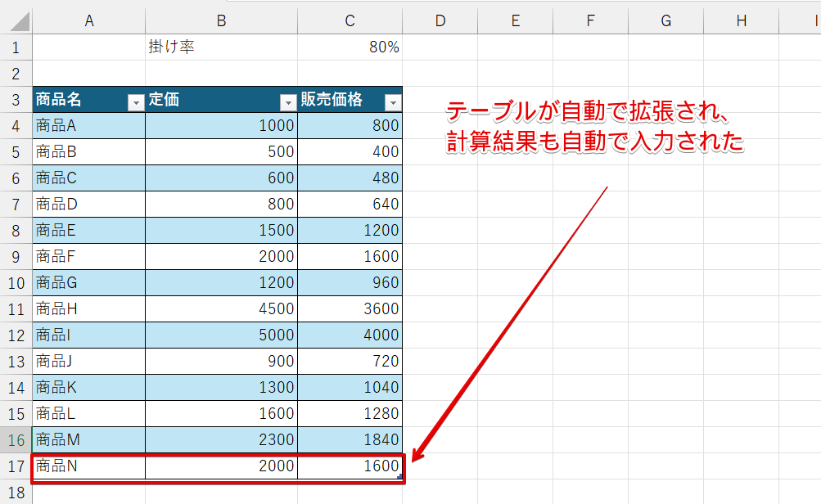Image resolution: width=821 pixels, height=504 pixels.
Task: Select column C header
Action: coord(350,21)
